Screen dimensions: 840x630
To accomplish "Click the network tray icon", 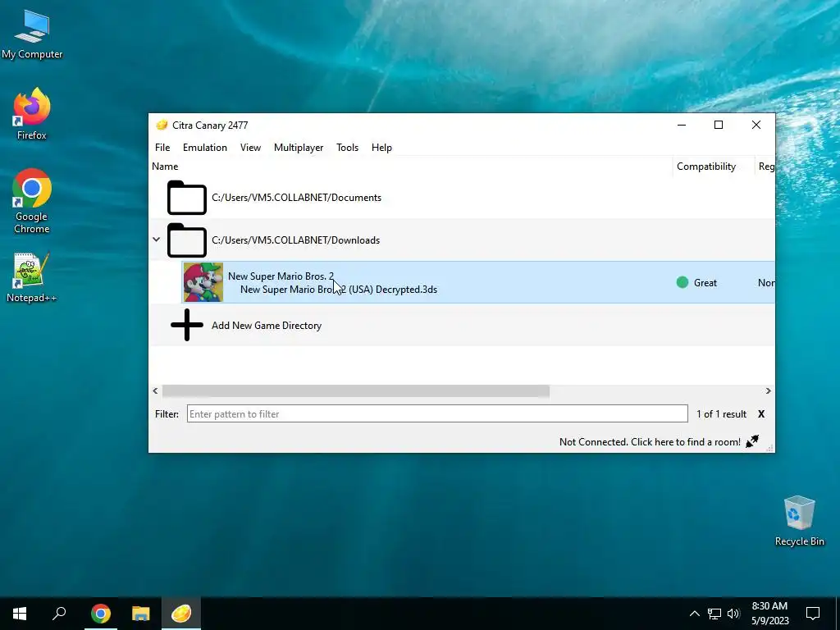I will [714, 614].
